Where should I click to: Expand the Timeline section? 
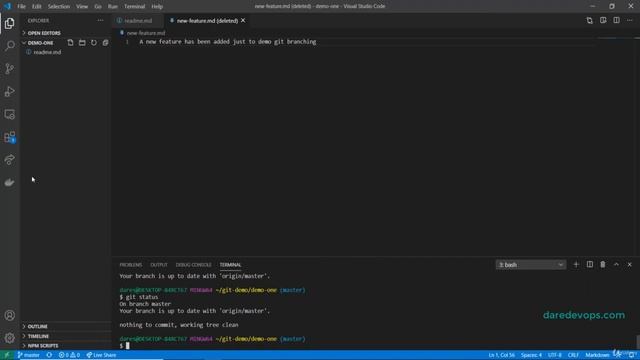click(x=65, y=336)
